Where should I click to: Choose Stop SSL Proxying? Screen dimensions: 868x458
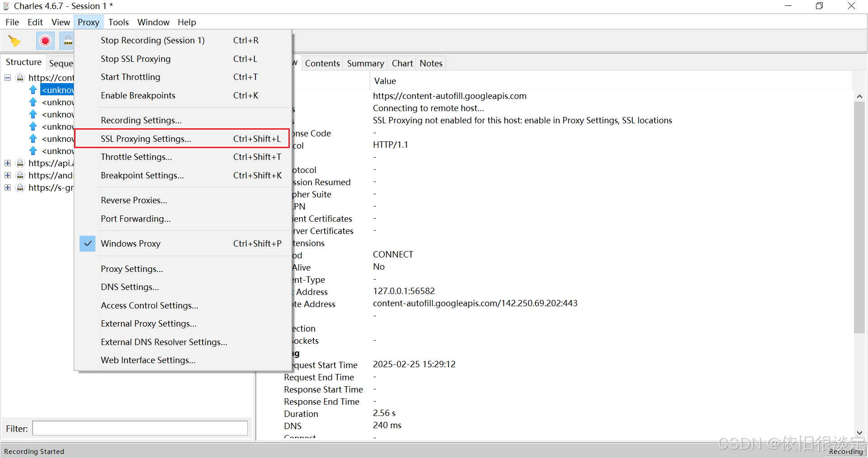point(183,59)
